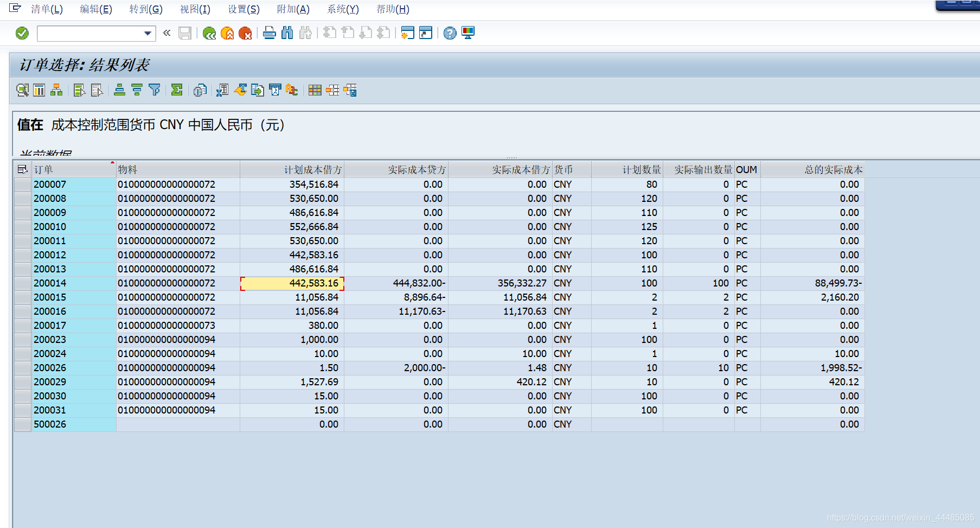
Task: Click the Help question mark icon
Action: pos(450,33)
